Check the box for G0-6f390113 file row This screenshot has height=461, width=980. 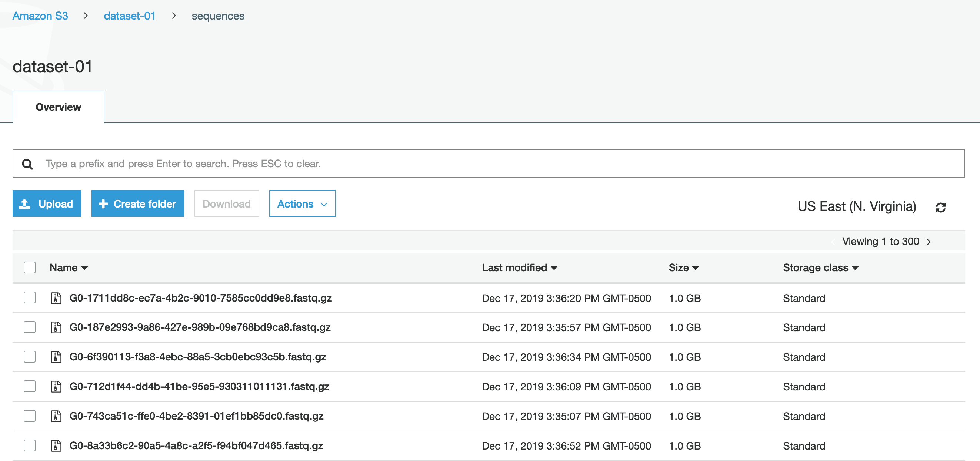pos(29,357)
